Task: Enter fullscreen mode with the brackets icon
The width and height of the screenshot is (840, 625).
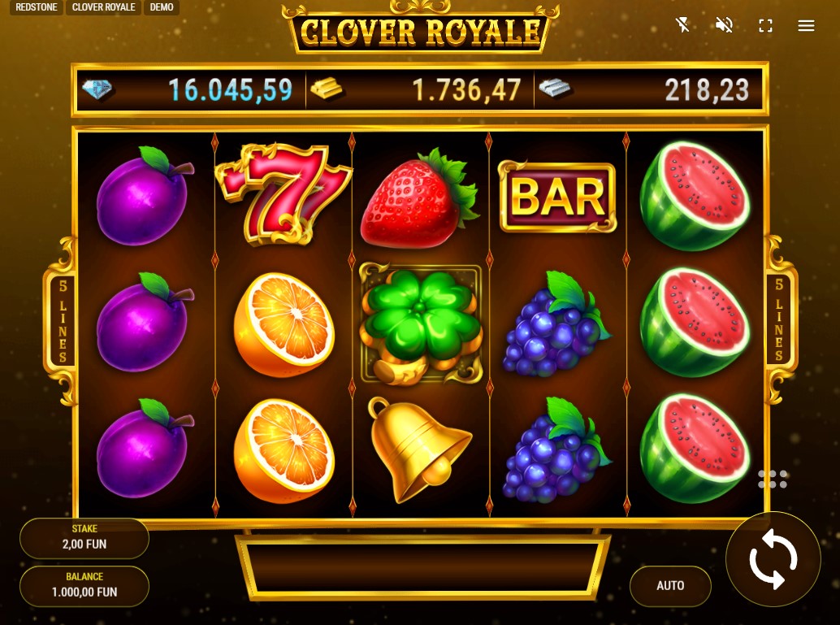Action: (765, 25)
